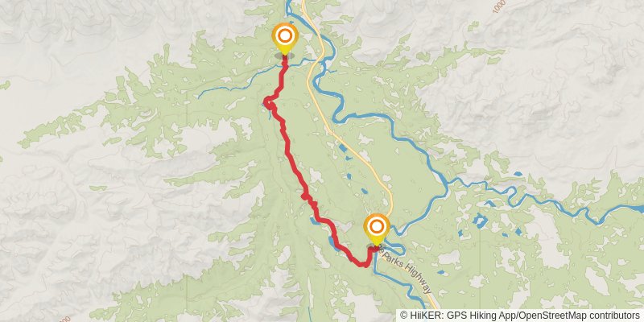
Task: Click the red trail's sharp westward bend
Action: pos(267,101)
